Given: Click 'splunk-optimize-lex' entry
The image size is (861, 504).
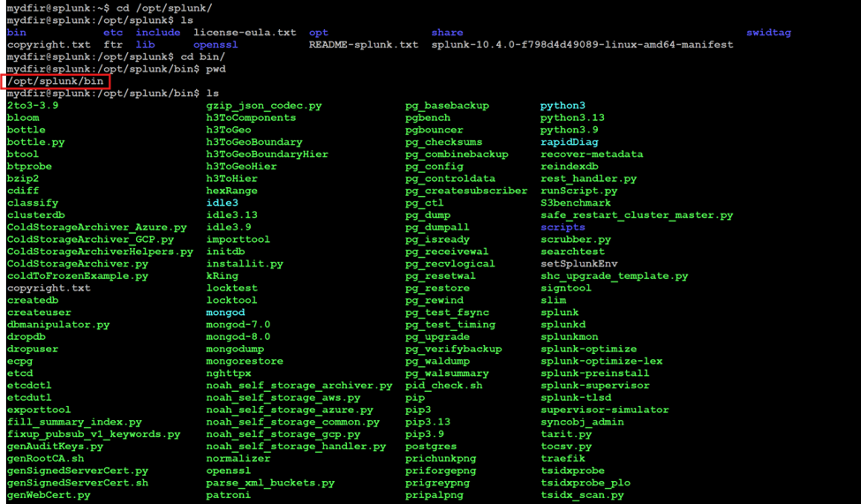Looking at the screenshot, I should [x=602, y=361].
